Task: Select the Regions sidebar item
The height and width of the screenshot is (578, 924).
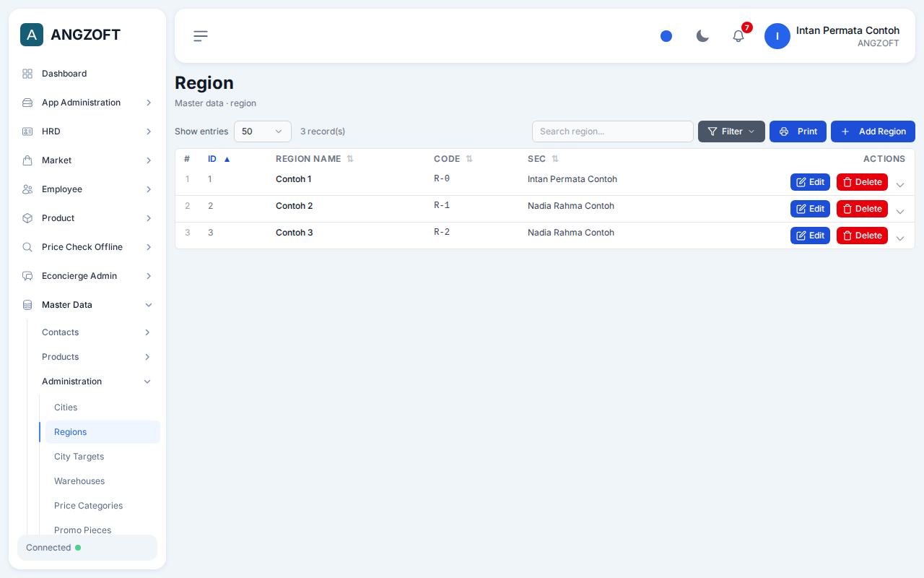Action: [x=103, y=432]
